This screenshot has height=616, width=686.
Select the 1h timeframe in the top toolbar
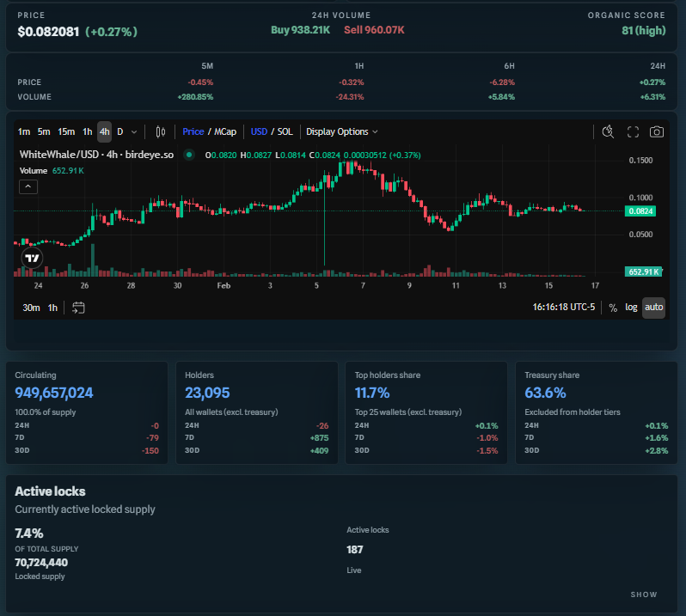(88, 131)
